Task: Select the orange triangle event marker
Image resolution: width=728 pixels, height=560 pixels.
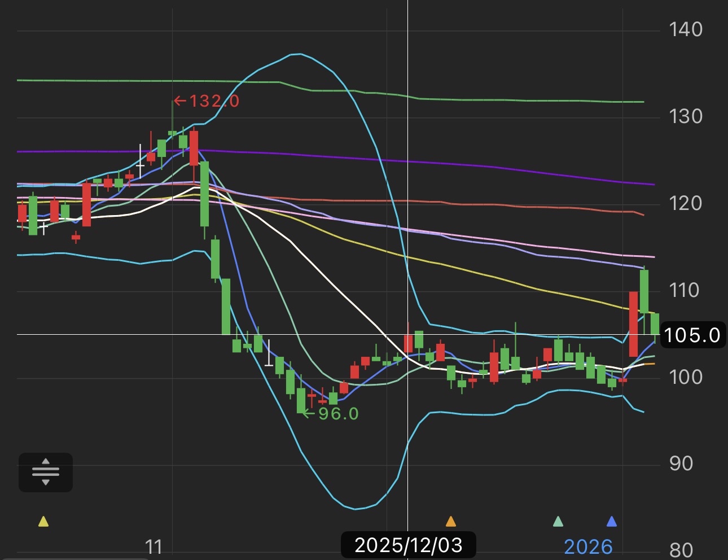Action: 450,521
